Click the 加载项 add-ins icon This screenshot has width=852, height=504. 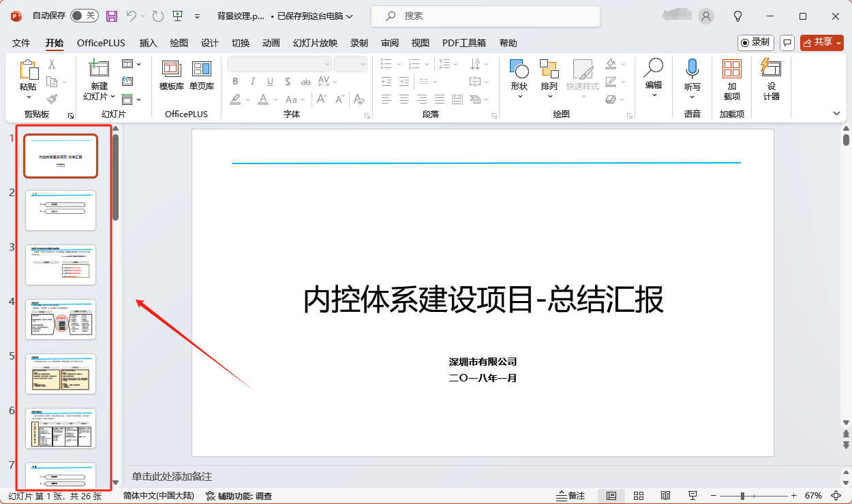click(x=731, y=79)
